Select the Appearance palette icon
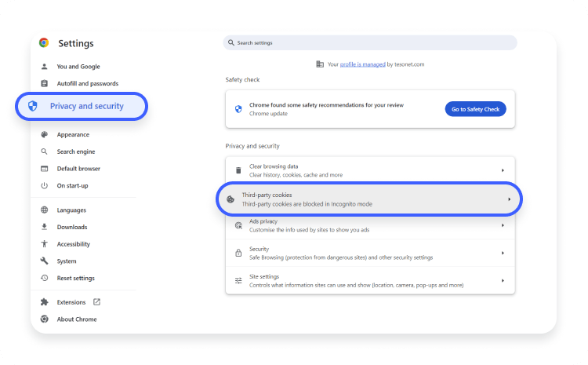Viewport: 588px width, 365px height. coord(44,134)
